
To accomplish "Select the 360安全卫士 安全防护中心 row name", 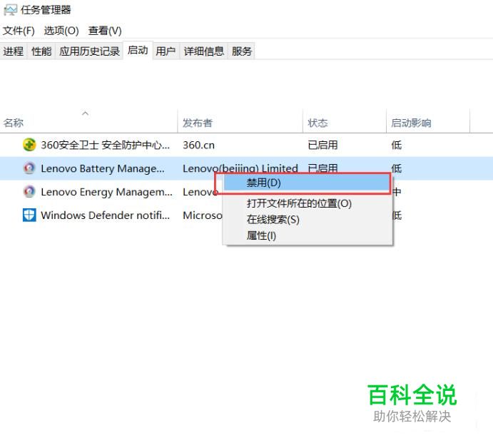I will (x=105, y=145).
